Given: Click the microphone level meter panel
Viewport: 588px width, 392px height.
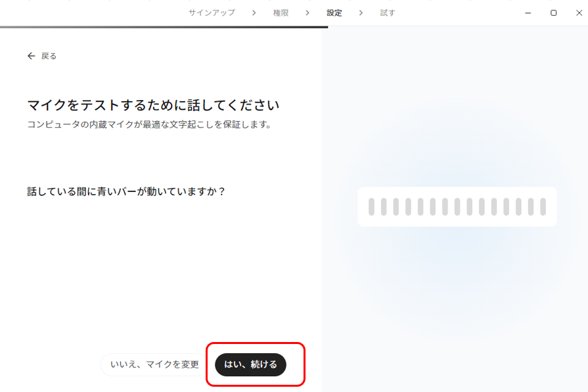Looking at the screenshot, I should (457, 207).
